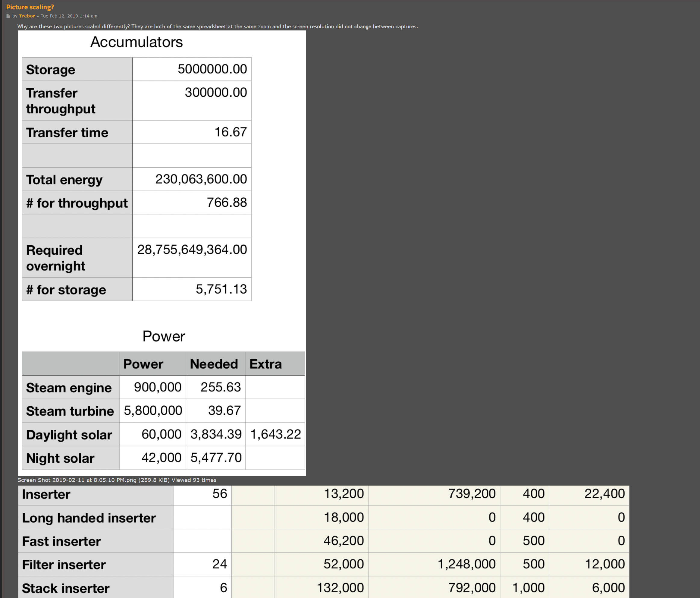Click the 'Inserter' row label
Image resolution: width=700 pixels, height=598 pixels.
pos(46,494)
